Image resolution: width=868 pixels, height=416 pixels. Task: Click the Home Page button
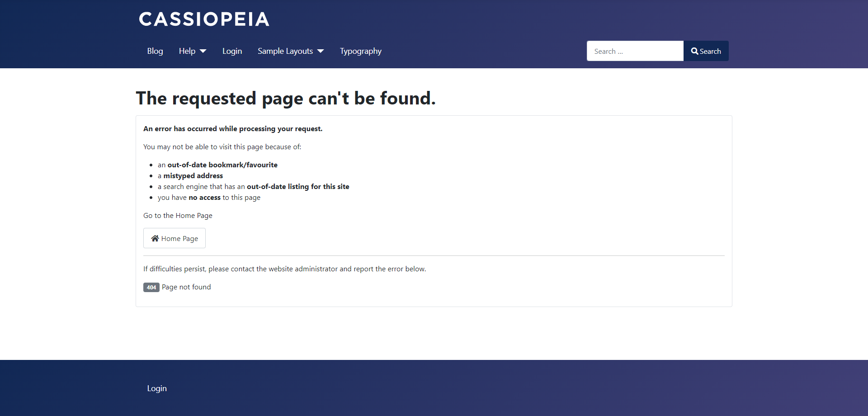pyautogui.click(x=174, y=238)
